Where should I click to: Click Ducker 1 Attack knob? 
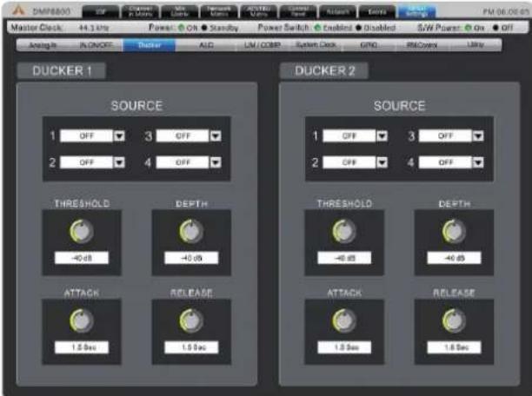tap(82, 320)
